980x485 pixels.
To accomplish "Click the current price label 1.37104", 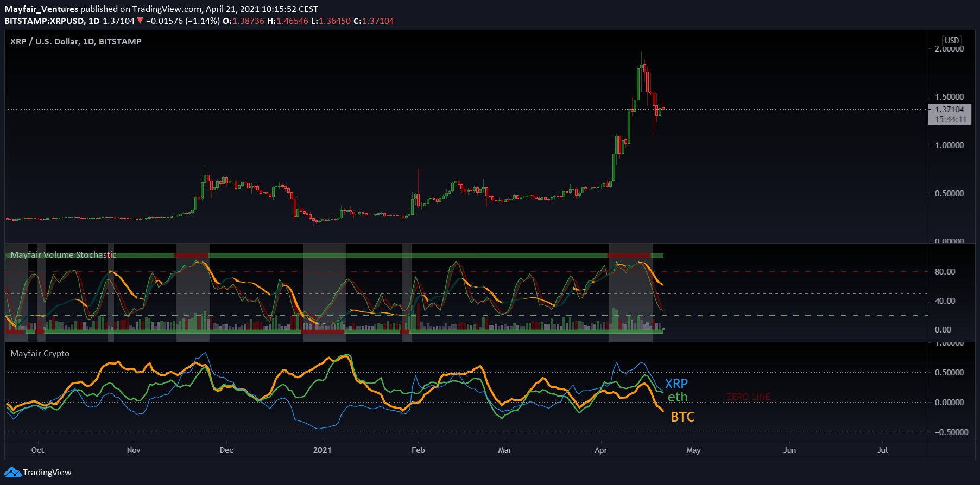I will 949,110.
